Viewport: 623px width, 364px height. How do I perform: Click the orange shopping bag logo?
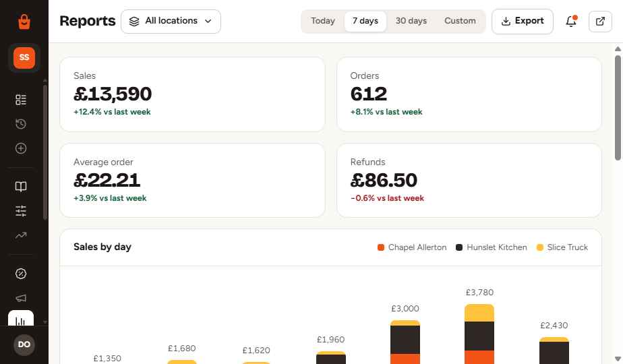(x=24, y=22)
